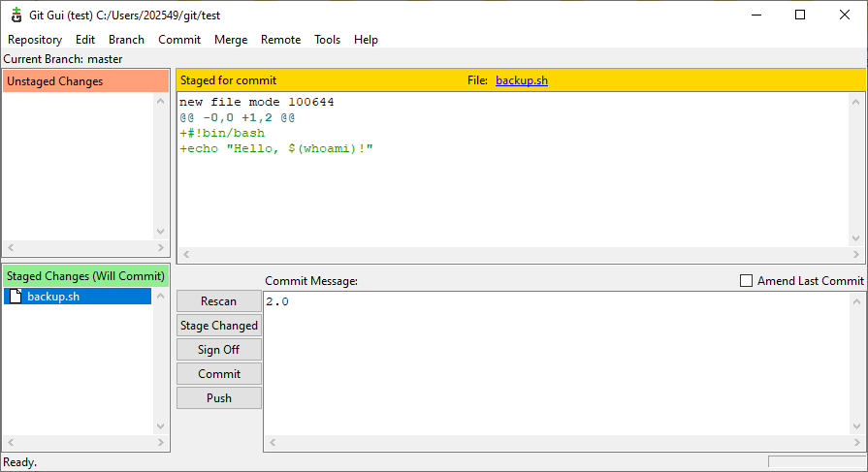This screenshot has height=472, width=868.
Task: Click the '2.0' commit message text
Action: (x=277, y=301)
